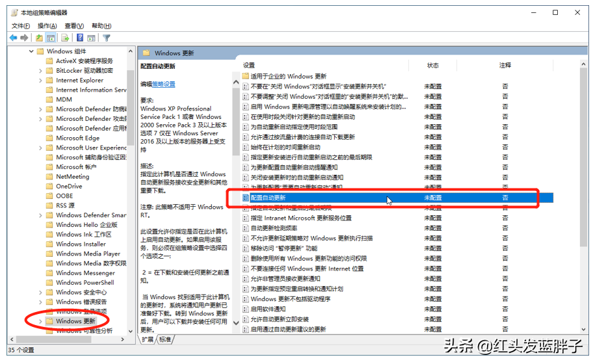The width and height of the screenshot is (593, 364).
Task: Select Windows Media Player tree item
Action: [x=88, y=253]
